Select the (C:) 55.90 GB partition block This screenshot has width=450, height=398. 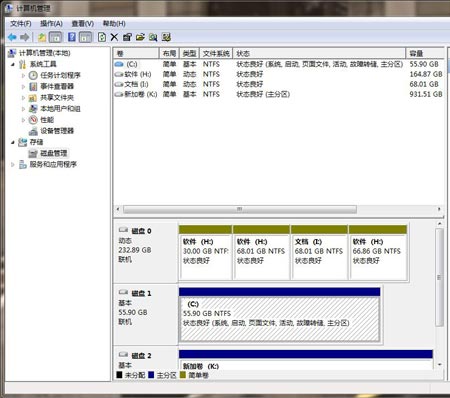(279, 315)
